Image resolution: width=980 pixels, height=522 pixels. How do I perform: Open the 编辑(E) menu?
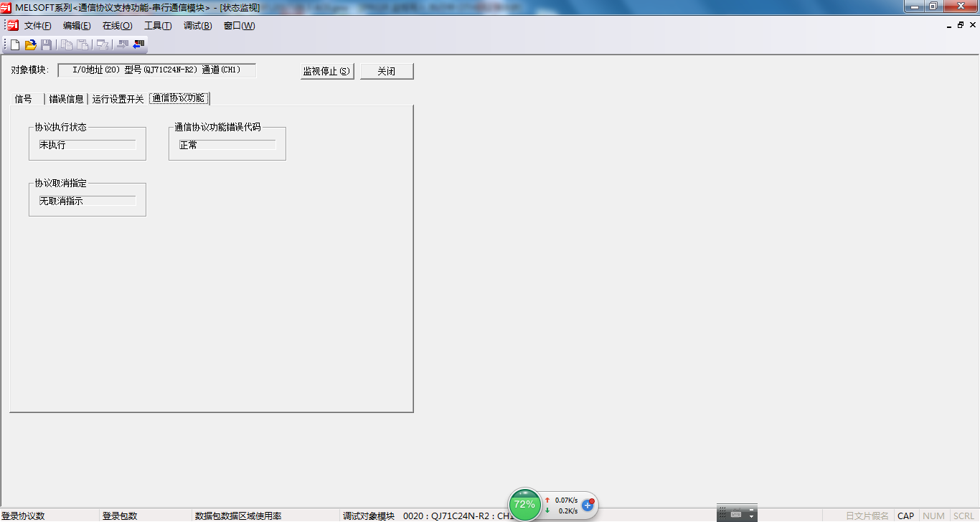tap(77, 26)
